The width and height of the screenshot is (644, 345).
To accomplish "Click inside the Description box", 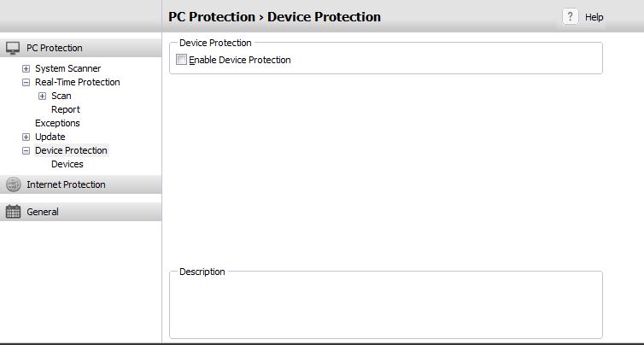I will click(x=385, y=307).
